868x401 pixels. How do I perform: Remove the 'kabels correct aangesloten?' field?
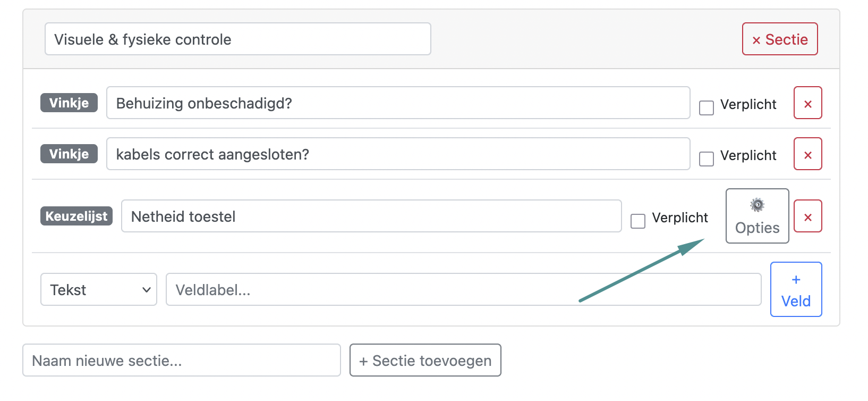tap(807, 154)
